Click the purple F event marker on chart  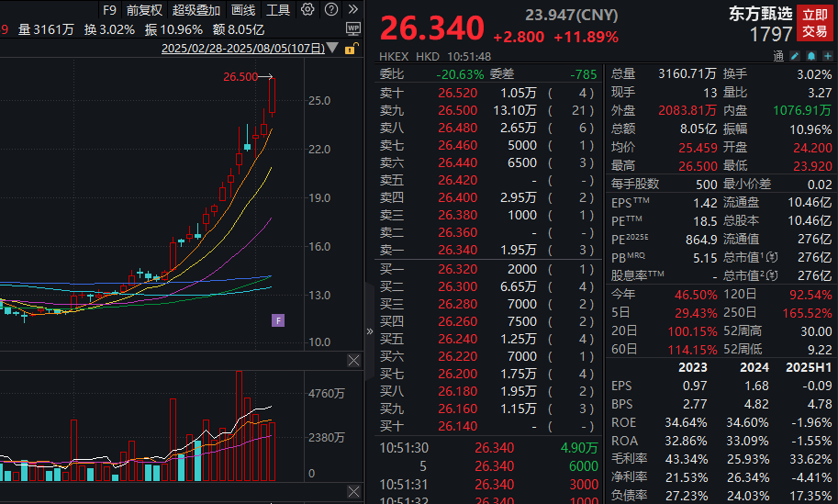(x=278, y=320)
